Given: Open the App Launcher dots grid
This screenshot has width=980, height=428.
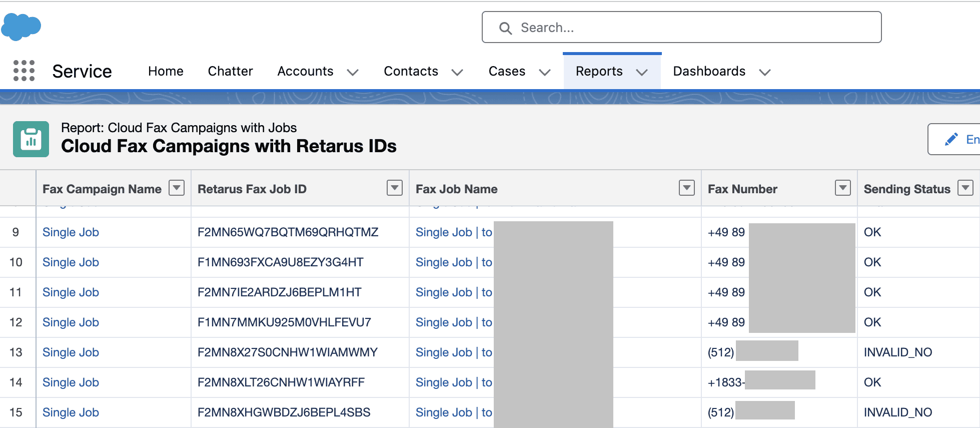Looking at the screenshot, I should (x=24, y=71).
